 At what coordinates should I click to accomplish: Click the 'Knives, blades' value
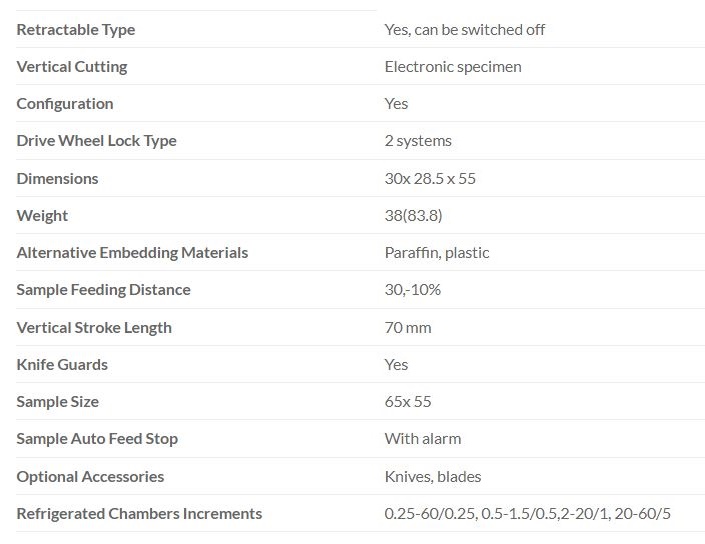coord(433,476)
